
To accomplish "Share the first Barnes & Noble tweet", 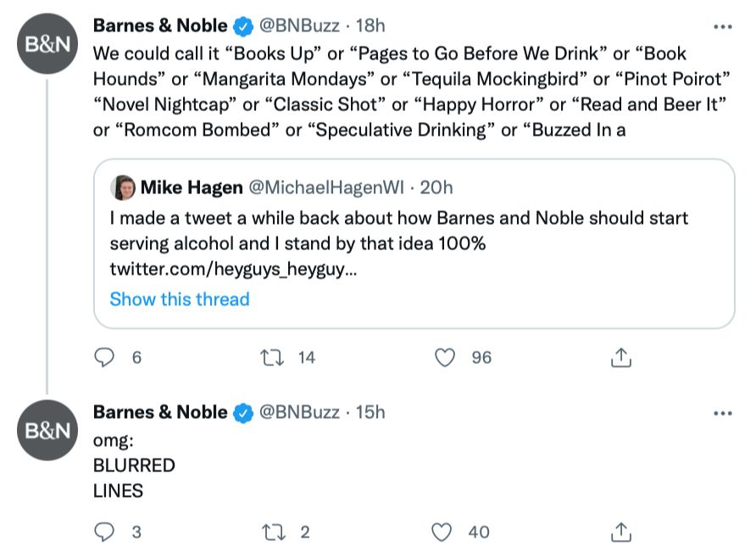I will click(620, 358).
